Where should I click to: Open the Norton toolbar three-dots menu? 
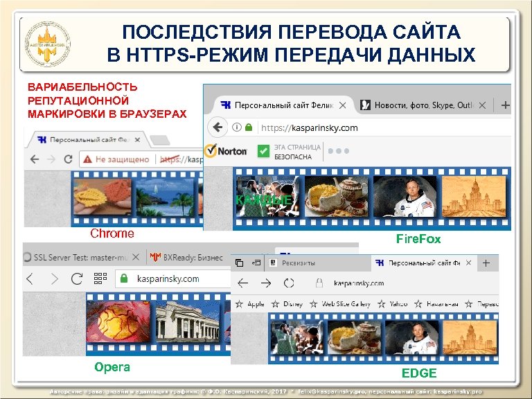point(338,151)
